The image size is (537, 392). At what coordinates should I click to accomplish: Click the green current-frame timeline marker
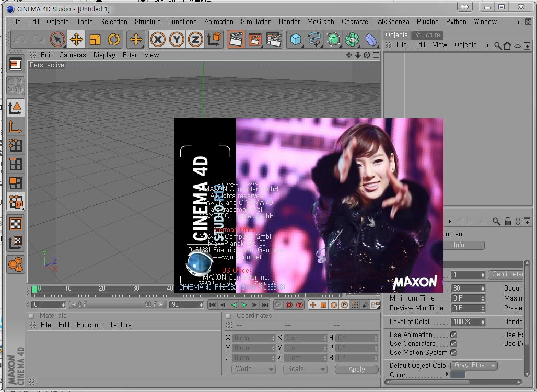(x=34, y=289)
